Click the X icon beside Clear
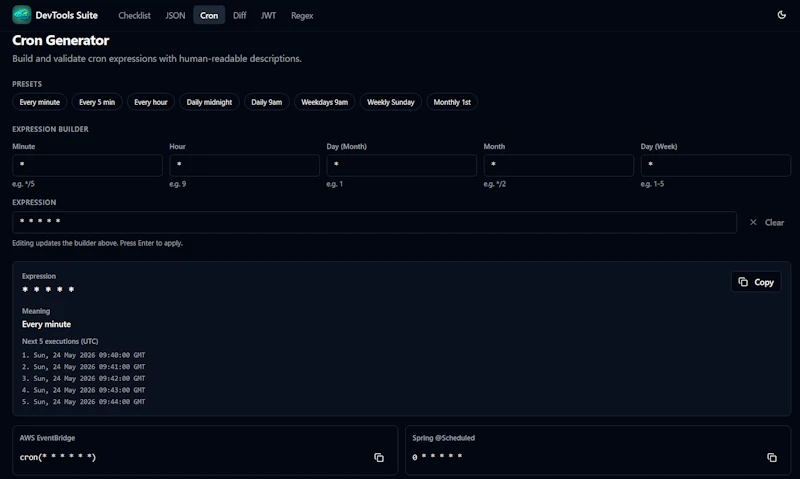The height and width of the screenshot is (479, 800). click(x=753, y=222)
